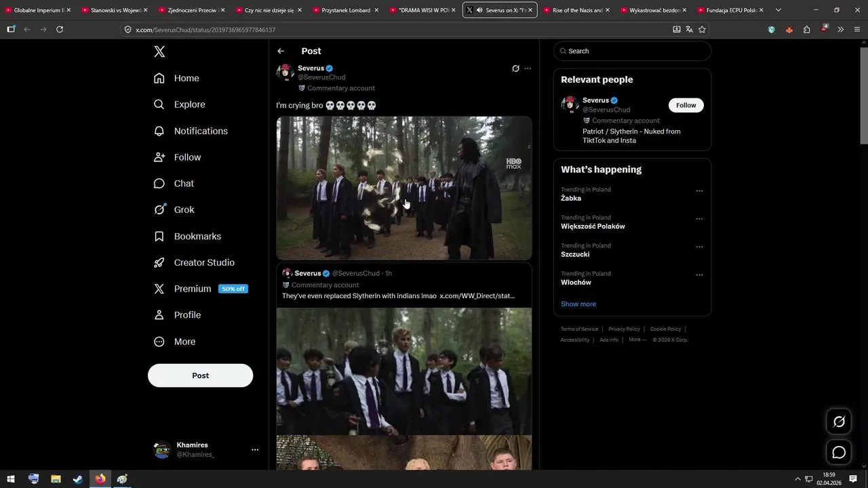868x488 pixels.
Task: Reload the page
Action: 60,29
